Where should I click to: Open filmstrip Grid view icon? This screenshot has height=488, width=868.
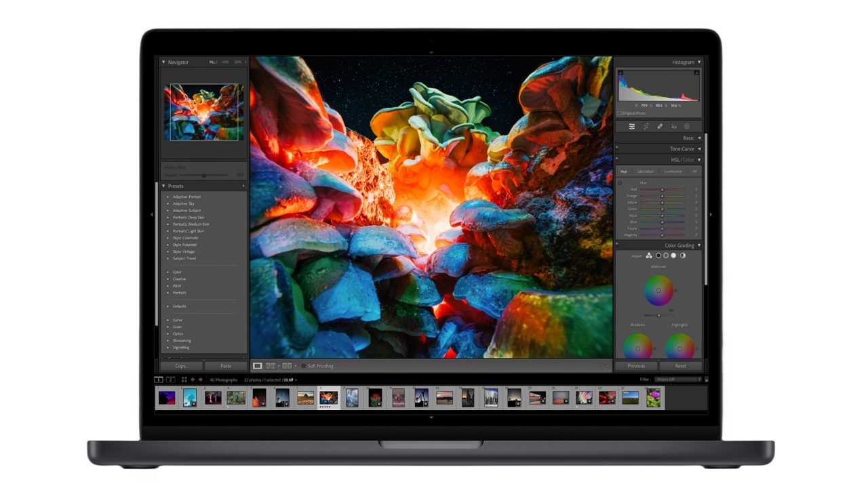coord(184,380)
